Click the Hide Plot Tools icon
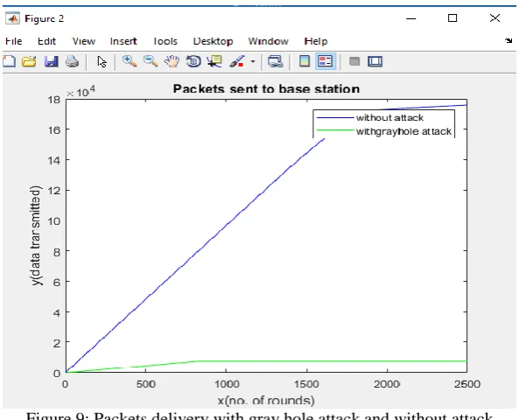Image resolution: width=519 pixels, height=420 pixels. click(354, 61)
